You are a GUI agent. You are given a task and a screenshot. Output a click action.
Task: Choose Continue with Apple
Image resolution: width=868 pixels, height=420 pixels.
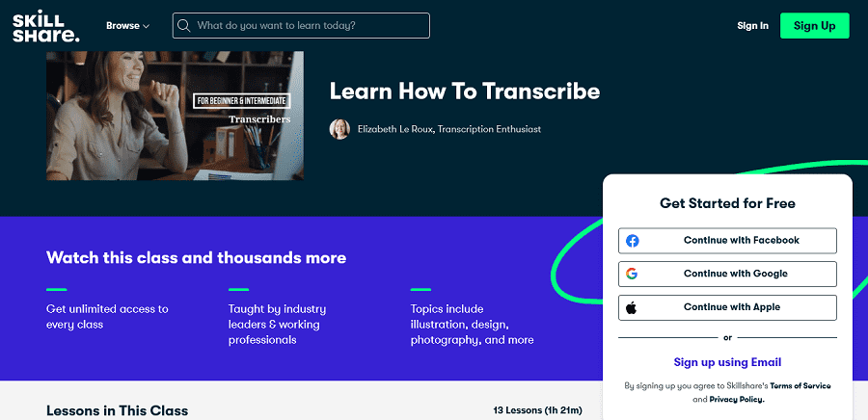pos(727,307)
